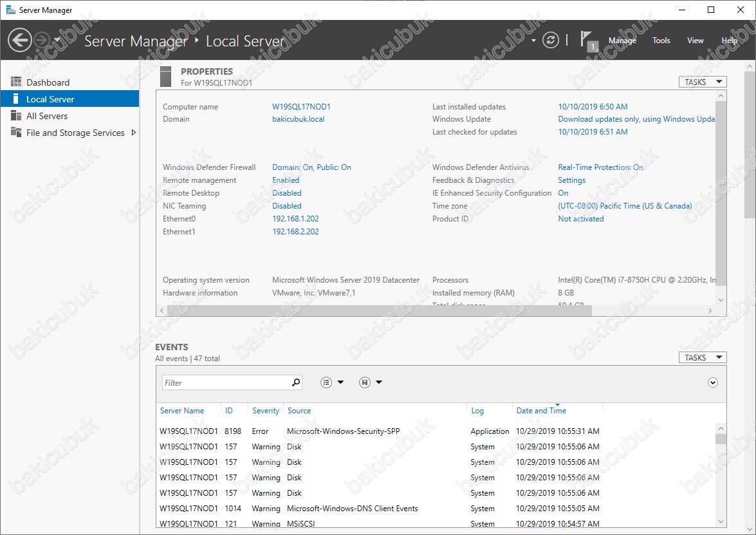This screenshot has width=756, height=535.
Task: Open the notifications flag
Action: coord(587,41)
